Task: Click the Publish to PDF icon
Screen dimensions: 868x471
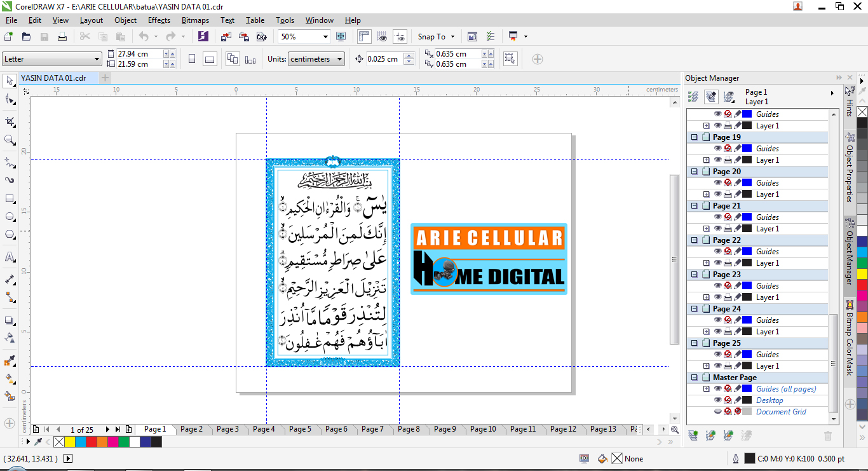Action: 261,37
